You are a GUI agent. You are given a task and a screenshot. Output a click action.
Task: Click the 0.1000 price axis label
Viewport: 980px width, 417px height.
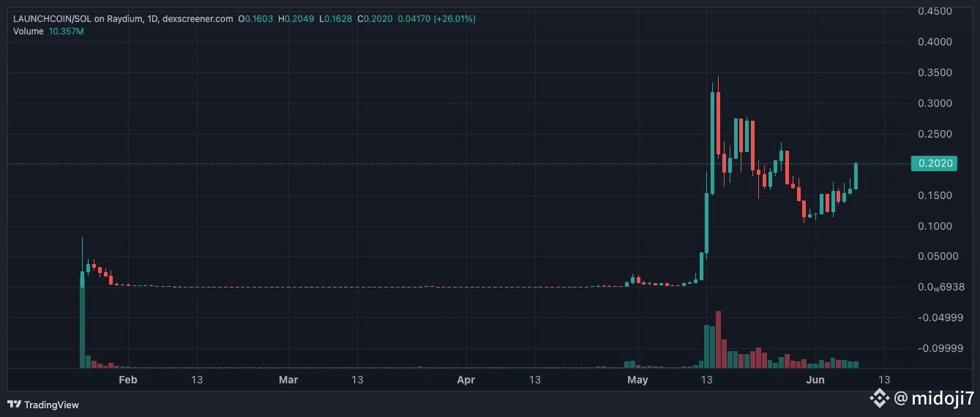(x=935, y=226)
